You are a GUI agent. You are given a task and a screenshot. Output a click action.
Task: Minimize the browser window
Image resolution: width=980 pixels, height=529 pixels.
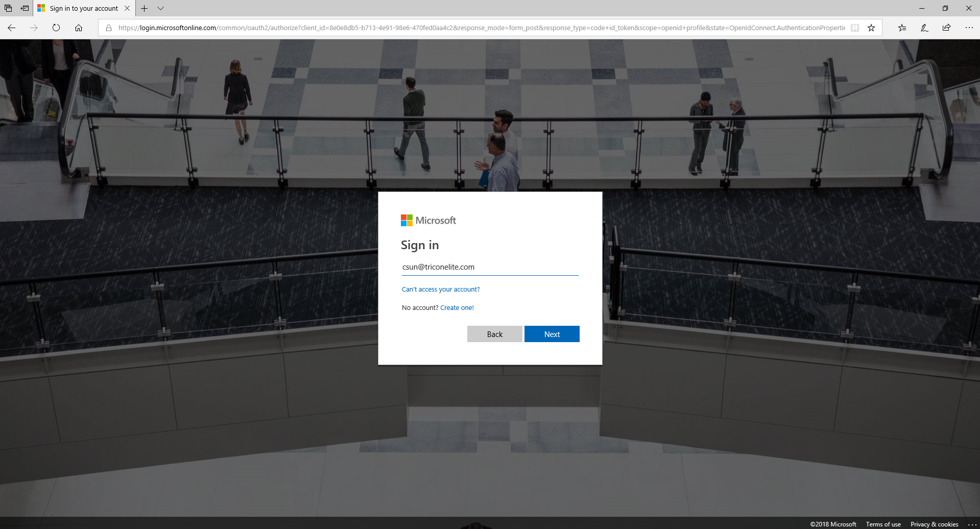click(x=922, y=8)
